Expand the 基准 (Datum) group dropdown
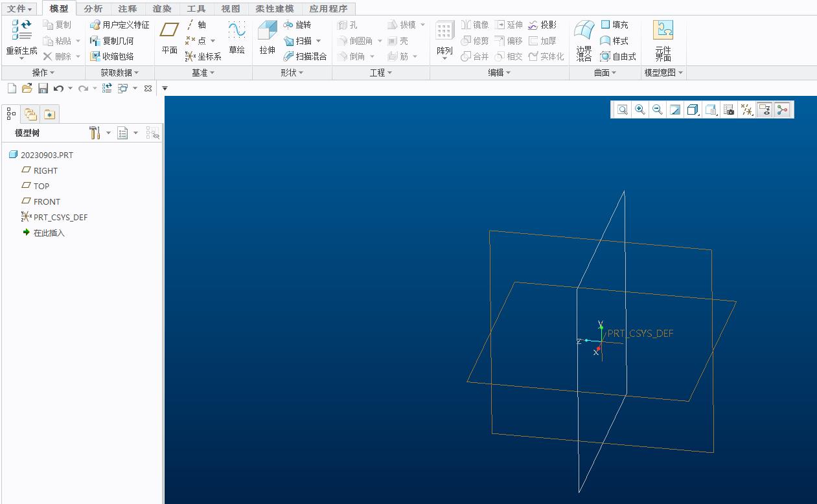 click(203, 73)
